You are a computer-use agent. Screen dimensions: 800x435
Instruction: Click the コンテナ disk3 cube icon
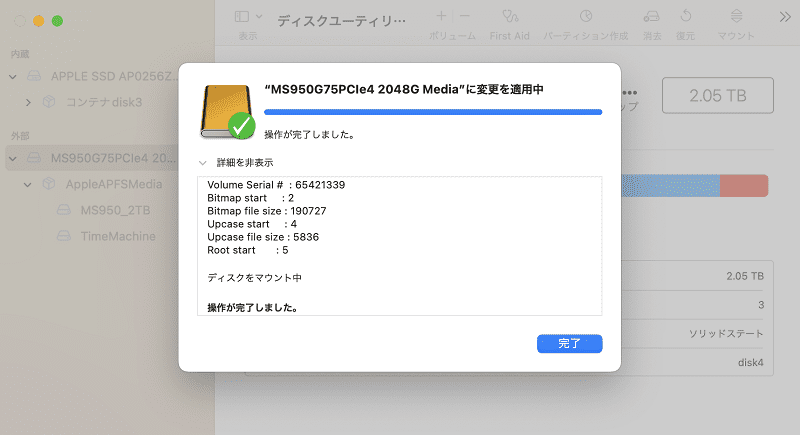click(x=49, y=102)
